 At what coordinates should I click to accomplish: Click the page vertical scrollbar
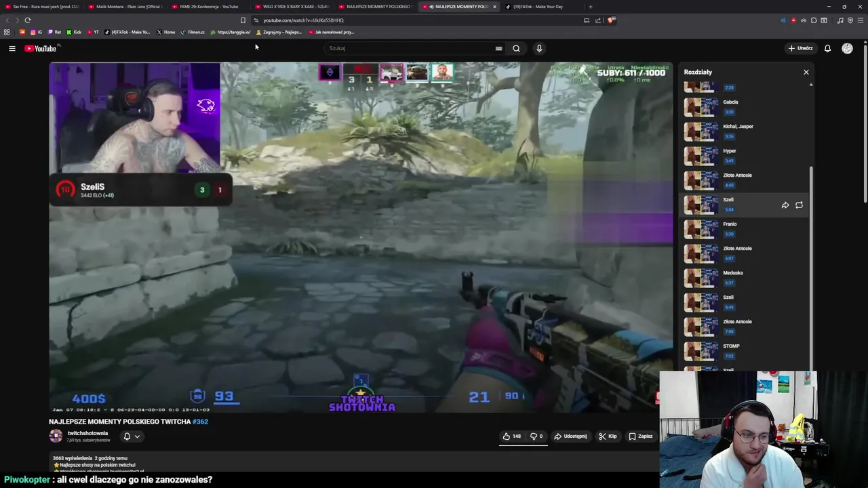tap(865, 122)
